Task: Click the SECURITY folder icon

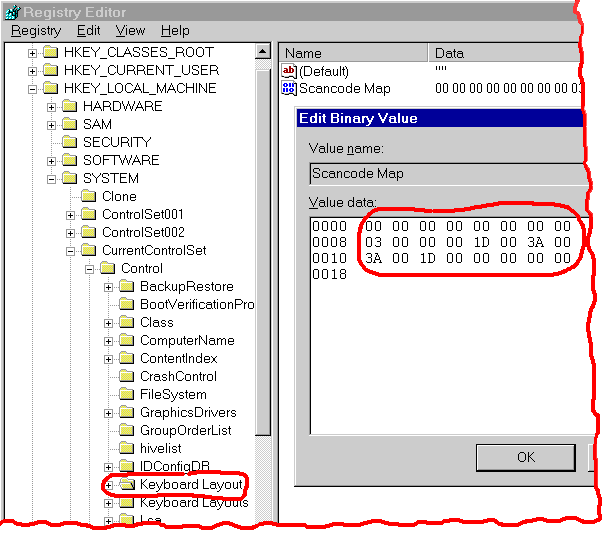Action: pos(70,142)
